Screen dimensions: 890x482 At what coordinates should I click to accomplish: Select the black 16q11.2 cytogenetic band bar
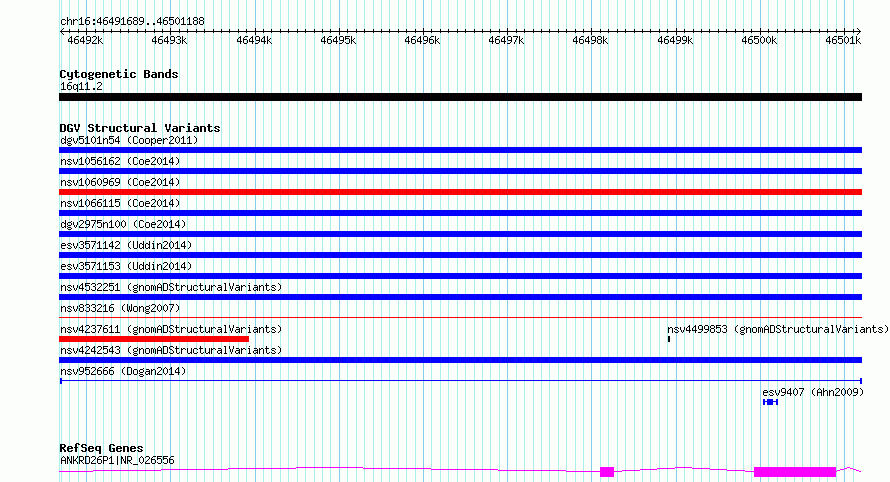tap(460, 97)
